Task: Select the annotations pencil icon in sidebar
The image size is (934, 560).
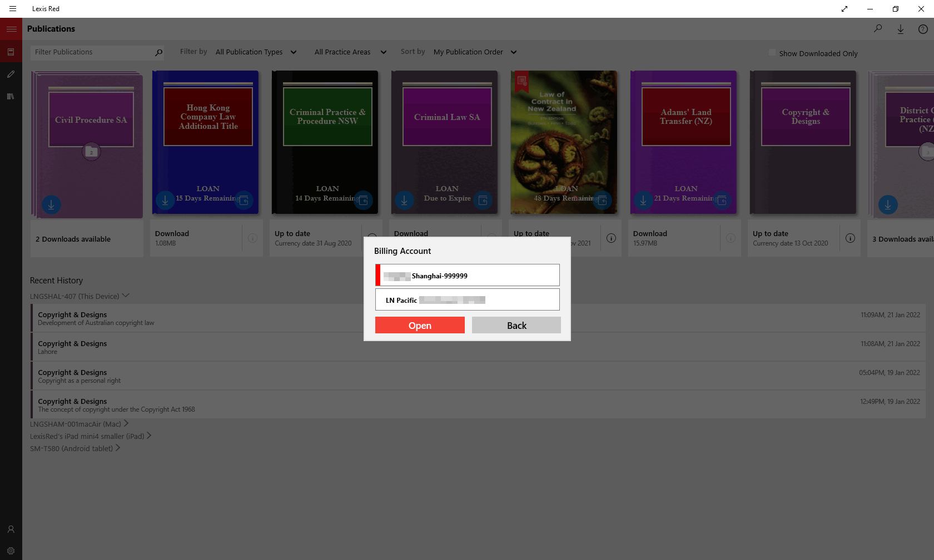Action: [11, 74]
